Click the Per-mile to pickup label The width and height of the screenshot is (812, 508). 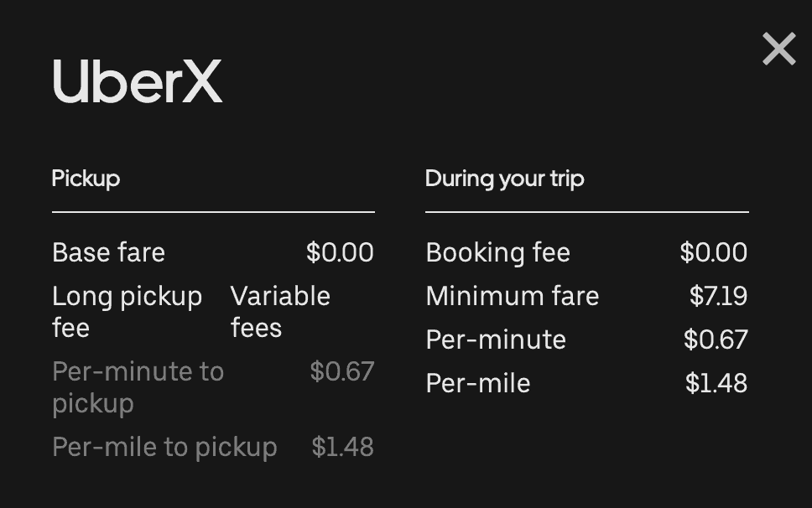[x=164, y=447]
